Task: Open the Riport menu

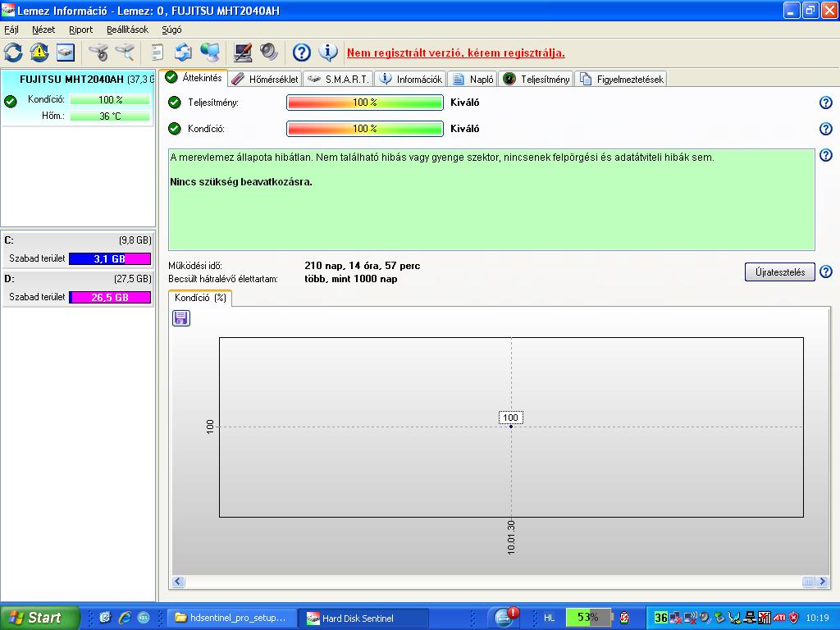Action: coord(81,30)
